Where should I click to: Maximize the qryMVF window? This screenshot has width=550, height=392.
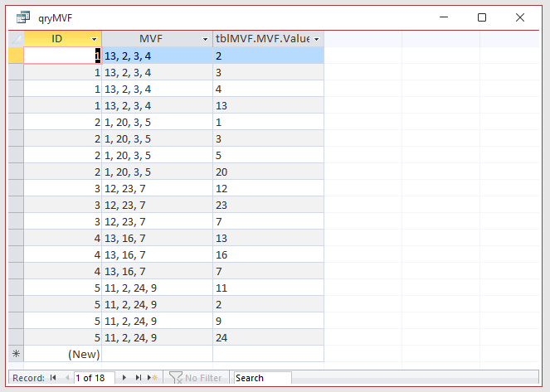tap(482, 17)
